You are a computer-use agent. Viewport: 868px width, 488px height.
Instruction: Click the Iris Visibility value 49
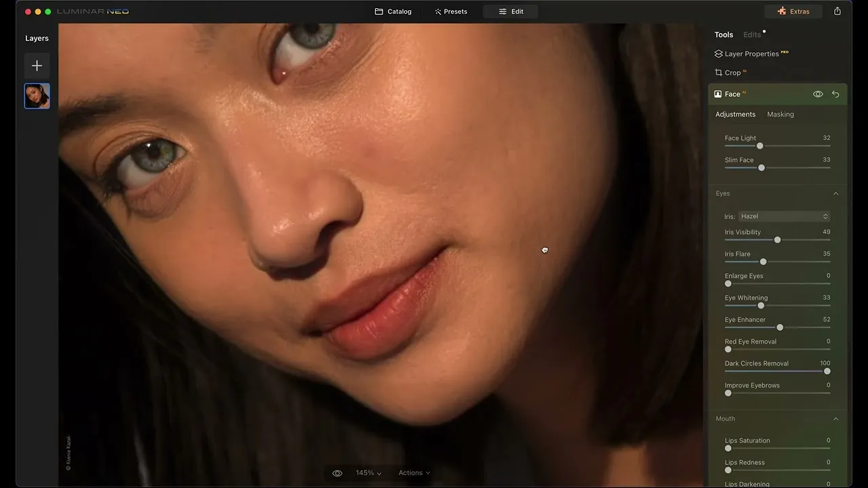click(x=826, y=232)
